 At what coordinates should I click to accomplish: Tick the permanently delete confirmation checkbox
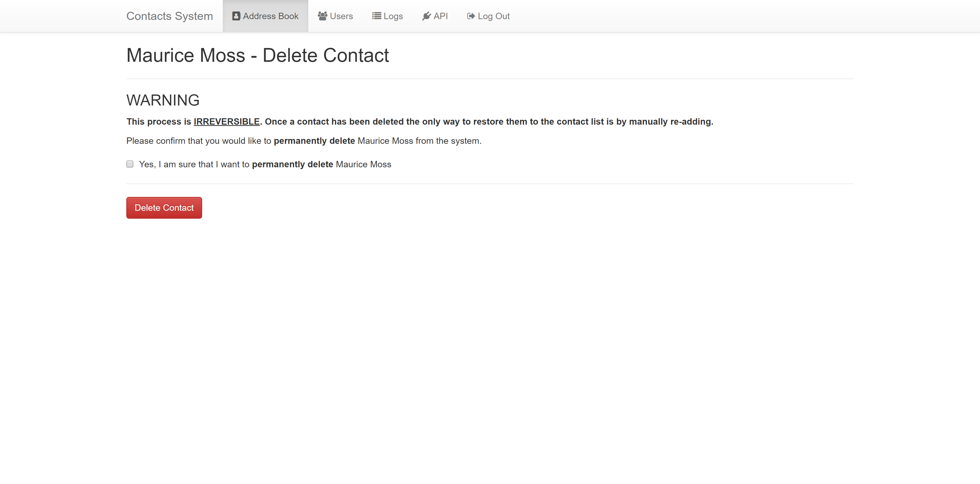(x=130, y=164)
